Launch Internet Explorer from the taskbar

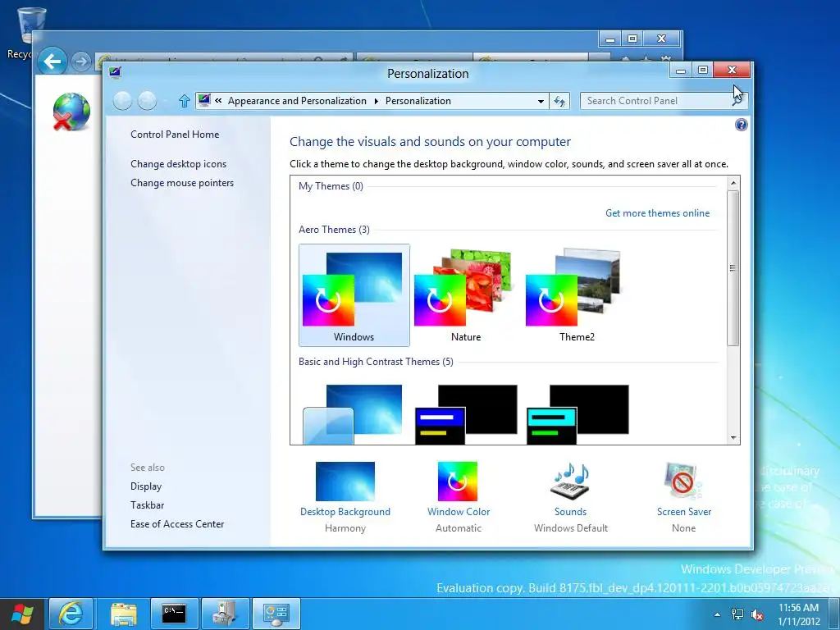coord(71,614)
